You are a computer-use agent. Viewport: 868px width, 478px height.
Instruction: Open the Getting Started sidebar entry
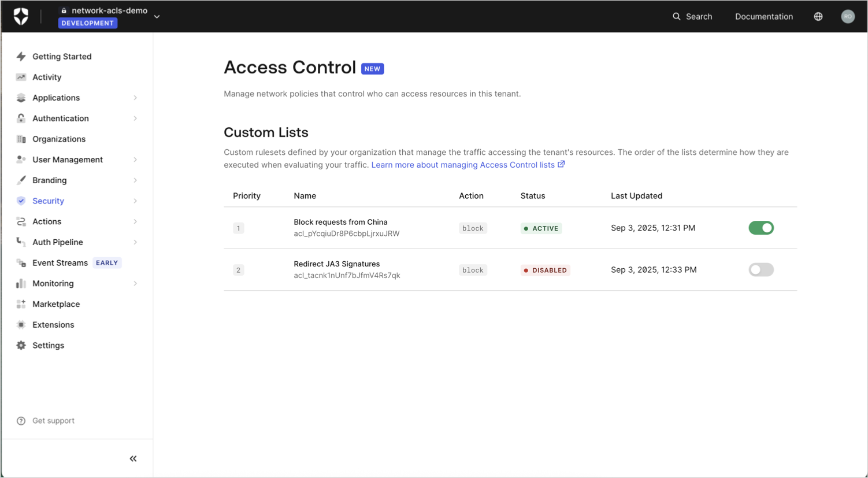pyautogui.click(x=62, y=56)
